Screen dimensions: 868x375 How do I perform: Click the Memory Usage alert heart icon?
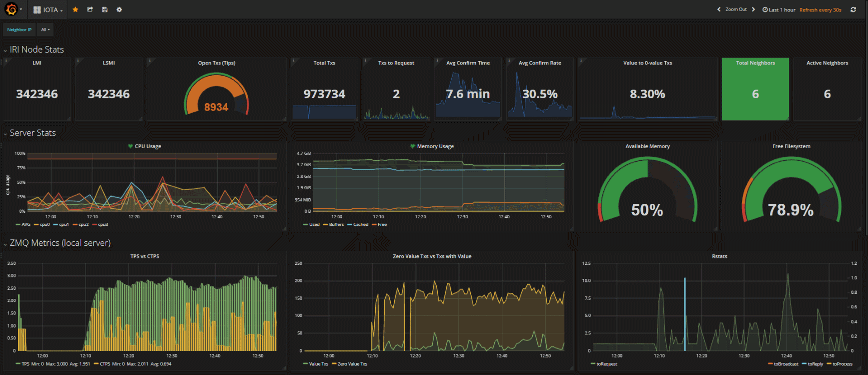pyautogui.click(x=413, y=146)
